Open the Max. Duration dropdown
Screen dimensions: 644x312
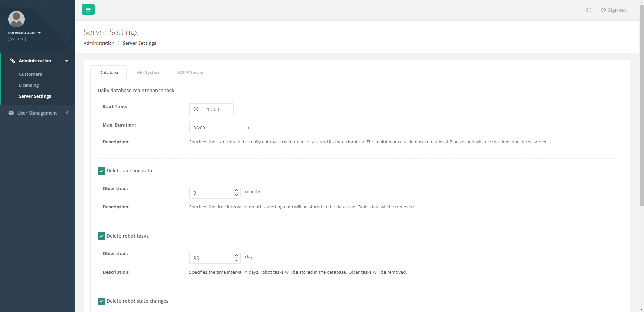(x=221, y=128)
